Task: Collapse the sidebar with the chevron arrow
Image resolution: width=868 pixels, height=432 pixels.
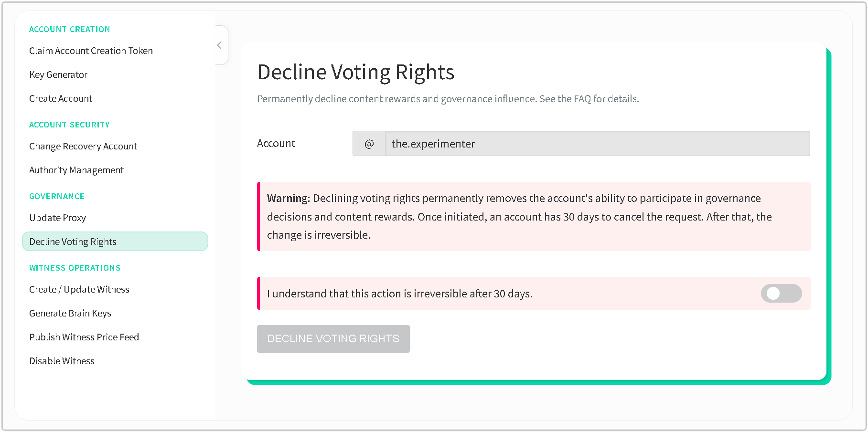Action: (219, 45)
